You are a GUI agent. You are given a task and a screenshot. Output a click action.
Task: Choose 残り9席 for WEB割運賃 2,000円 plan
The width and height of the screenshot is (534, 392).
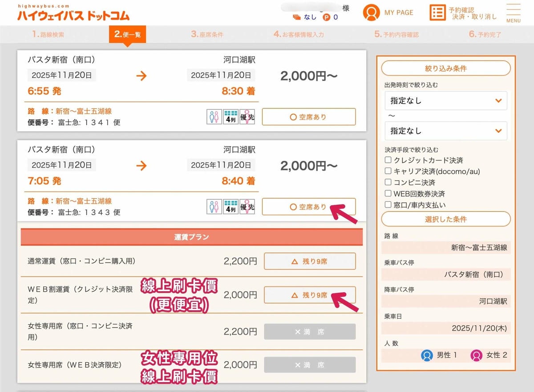pyautogui.click(x=310, y=295)
